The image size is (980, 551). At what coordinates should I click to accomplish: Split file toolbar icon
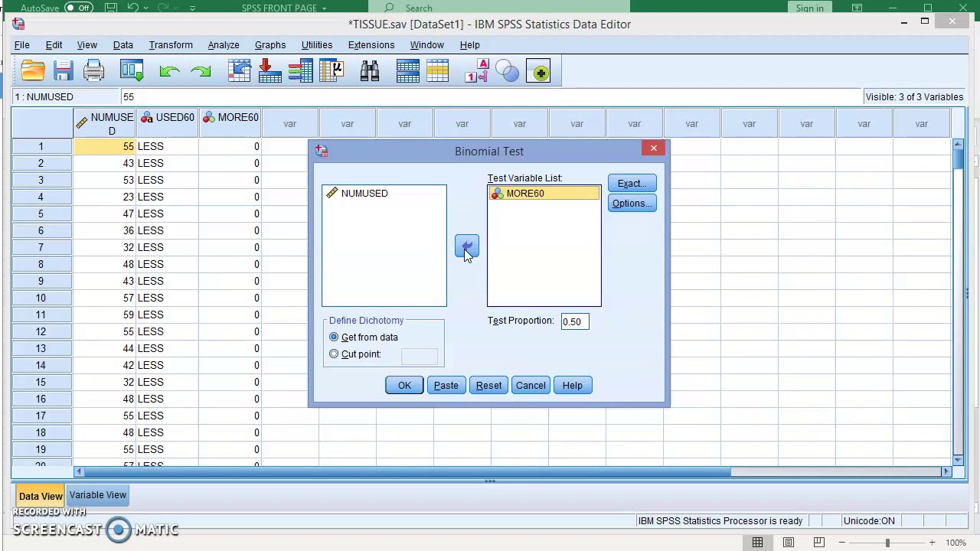[408, 72]
